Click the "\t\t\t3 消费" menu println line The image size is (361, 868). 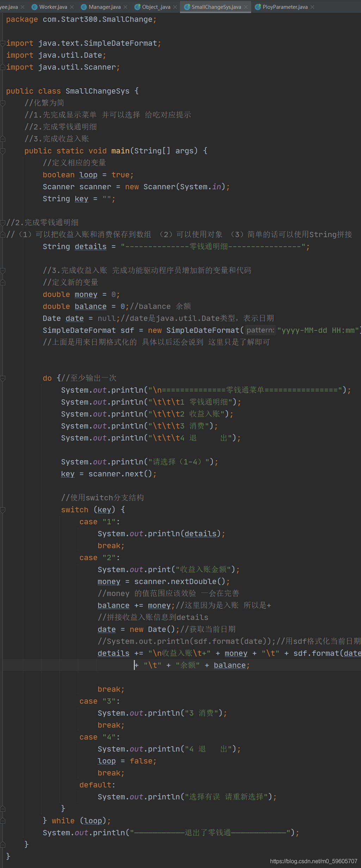click(139, 426)
